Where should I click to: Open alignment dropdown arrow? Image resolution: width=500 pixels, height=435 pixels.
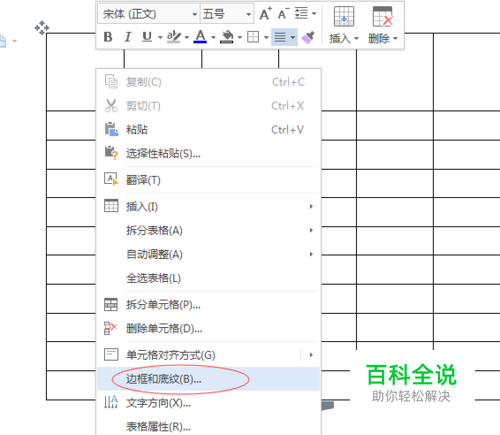(x=293, y=37)
